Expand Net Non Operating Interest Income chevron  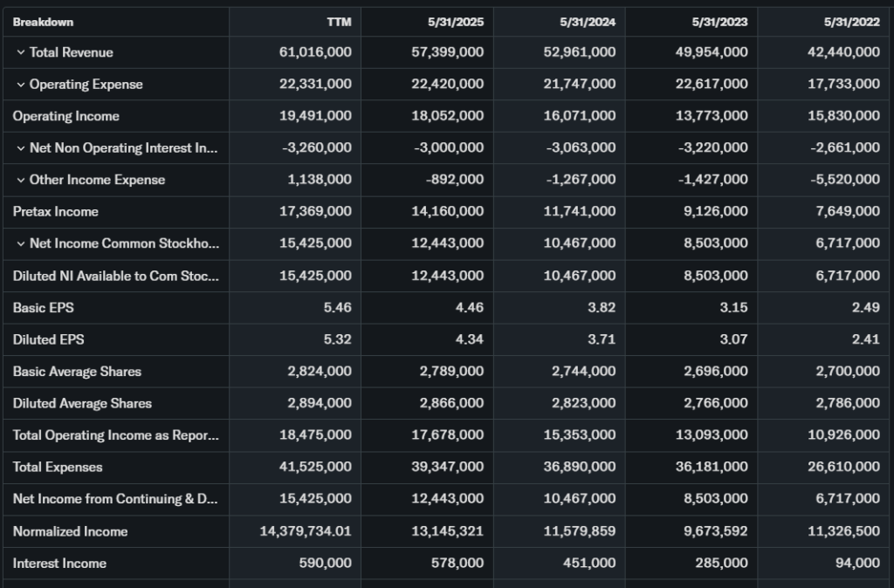point(20,148)
